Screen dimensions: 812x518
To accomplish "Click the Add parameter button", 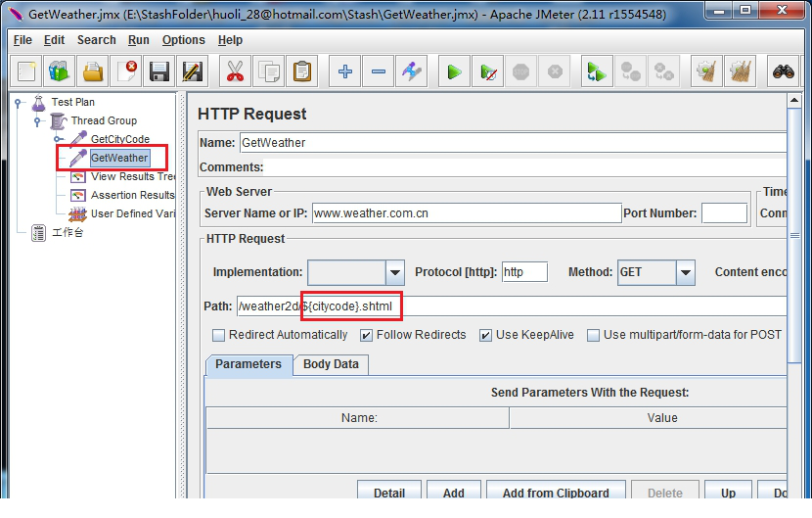I will (454, 491).
